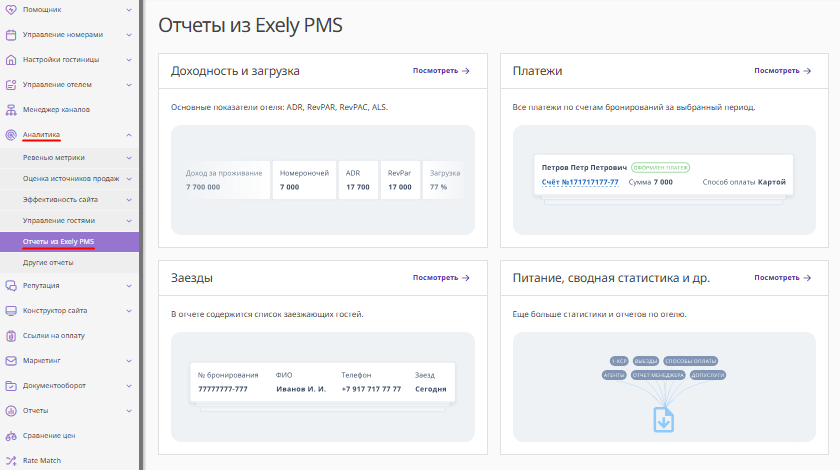The width and height of the screenshot is (840, 470).
Task: Click the booking number 77777777-777
Action: 223,389
